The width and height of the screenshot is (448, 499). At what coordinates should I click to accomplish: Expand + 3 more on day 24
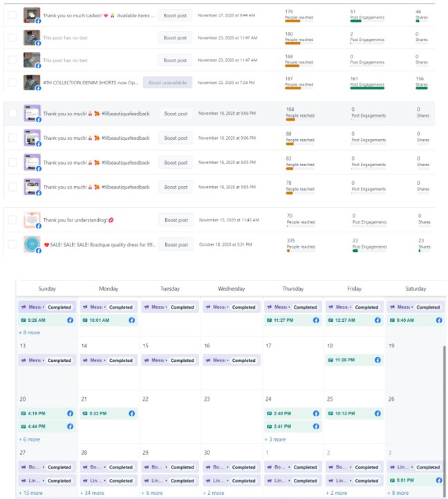(x=275, y=439)
